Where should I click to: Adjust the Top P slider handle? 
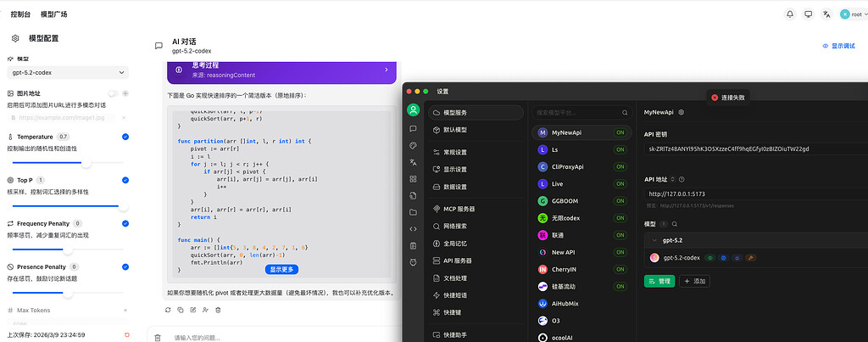pyautogui.click(x=124, y=206)
